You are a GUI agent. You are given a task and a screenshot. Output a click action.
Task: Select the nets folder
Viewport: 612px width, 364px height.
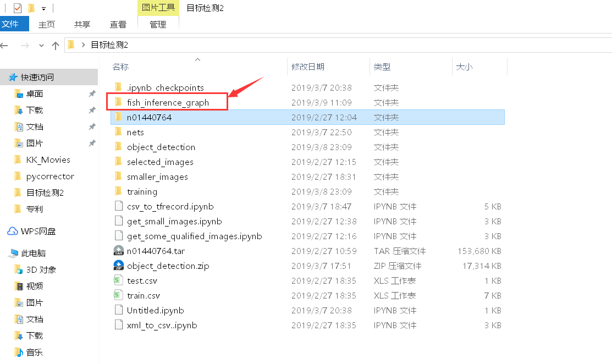(135, 133)
